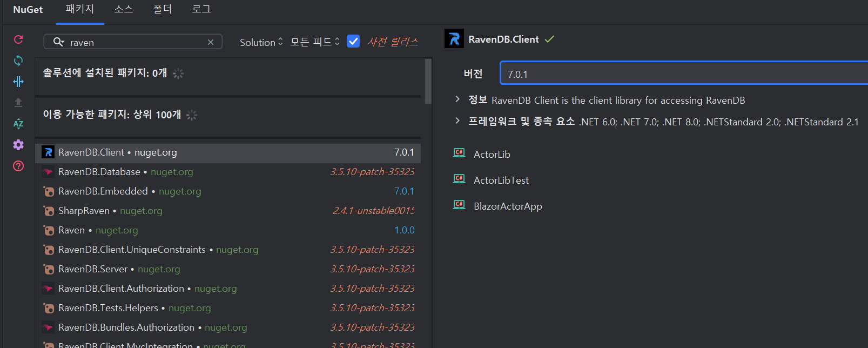Clear the raven search text
This screenshot has height=348, width=868.
(x=211, y=42)
